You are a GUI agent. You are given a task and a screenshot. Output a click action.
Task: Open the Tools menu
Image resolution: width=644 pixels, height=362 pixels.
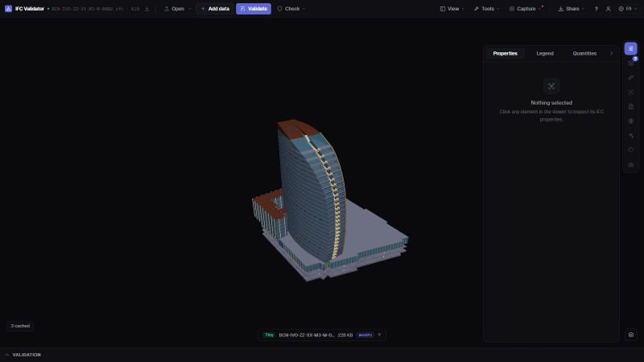point(487,9)
